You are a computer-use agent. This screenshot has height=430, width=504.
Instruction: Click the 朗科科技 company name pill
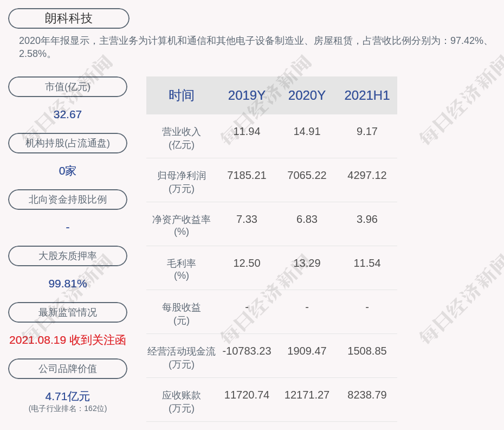[x=69, y=18]
